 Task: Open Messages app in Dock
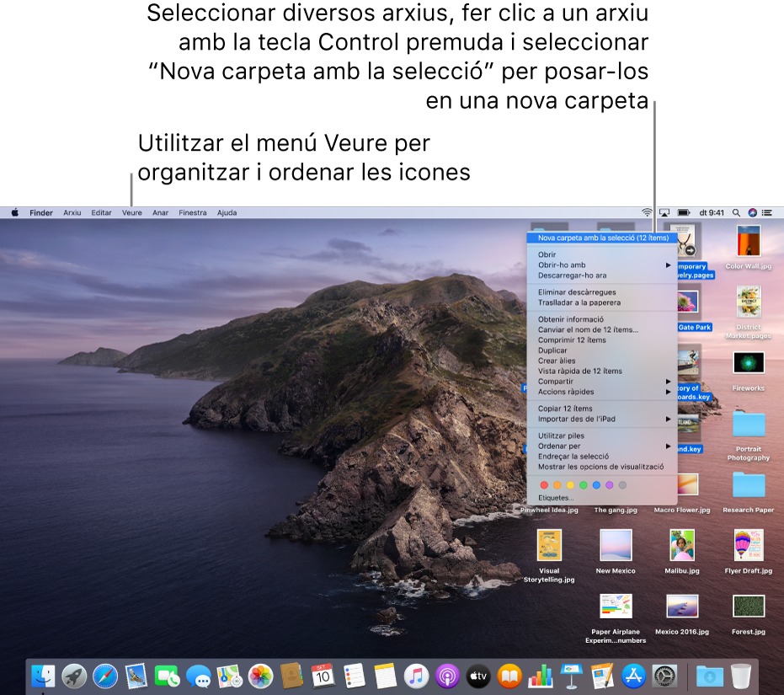point(199,676)
